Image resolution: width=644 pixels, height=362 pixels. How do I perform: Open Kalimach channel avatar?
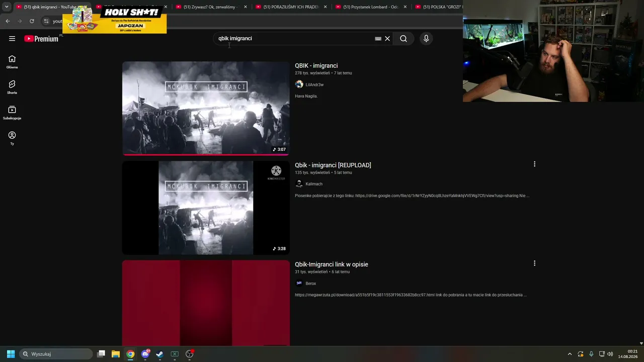[x=299, y=184]
